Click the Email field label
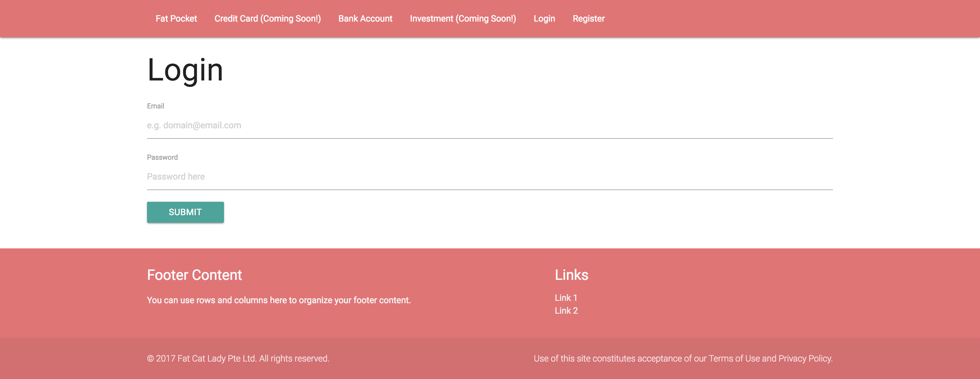The height and width of the screenshot is (379, 980). 155,106
